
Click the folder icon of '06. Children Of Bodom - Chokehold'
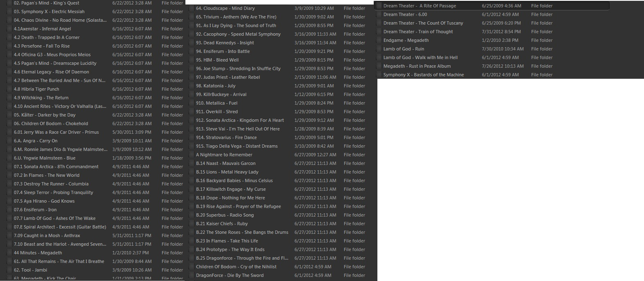(9, 123)
